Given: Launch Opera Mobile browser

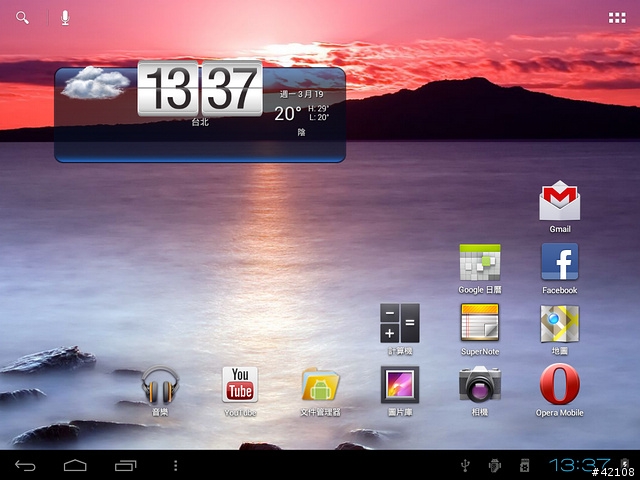Looking at the screenshot, I should pyautogui.click(x=560, y=384).
